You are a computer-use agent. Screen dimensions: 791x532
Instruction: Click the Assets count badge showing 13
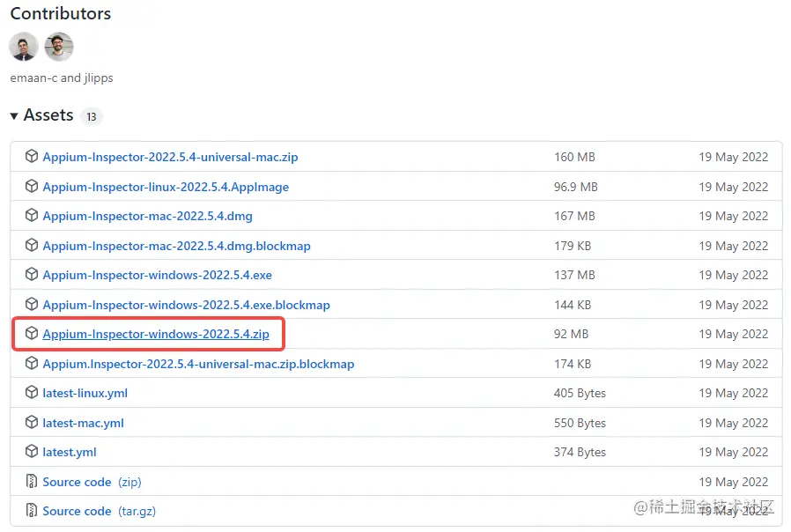point(92,116)
